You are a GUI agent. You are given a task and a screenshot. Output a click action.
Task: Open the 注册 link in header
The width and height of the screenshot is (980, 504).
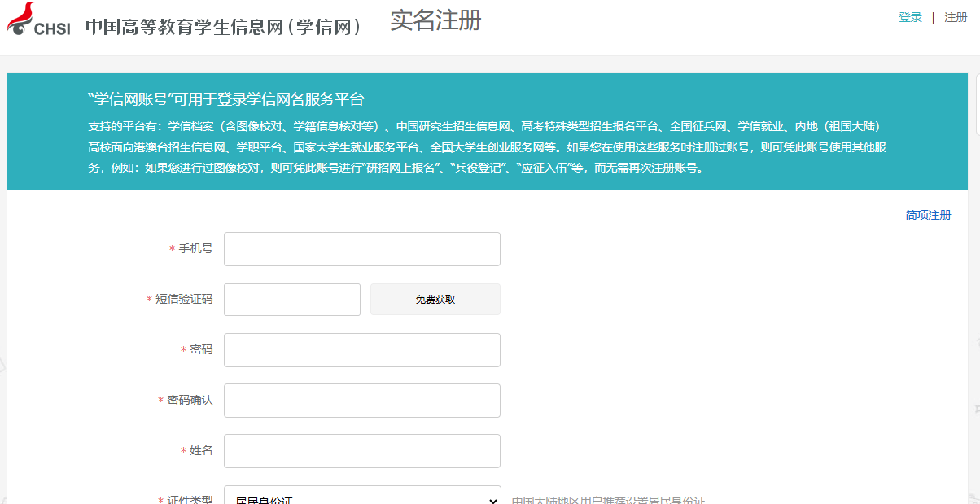[956, 17]
